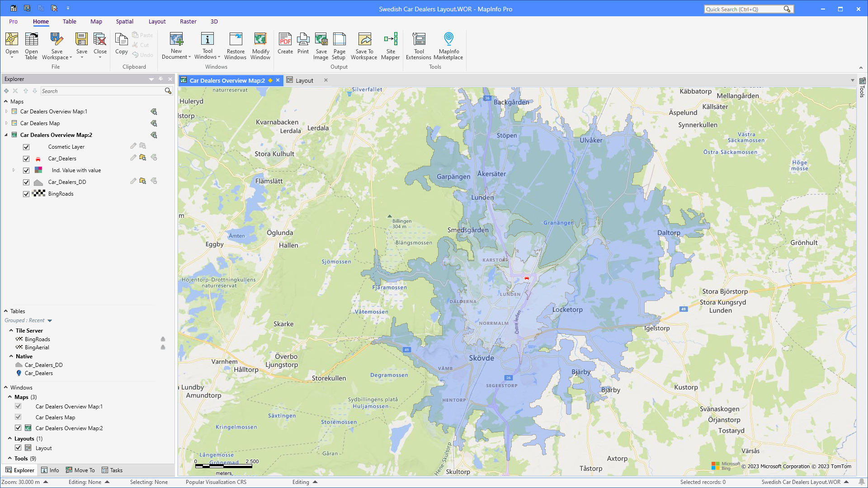Click the Save To Workspace icon
This screenshot has height=488, width=868.
pyautogui.click(x=364, y=39)
